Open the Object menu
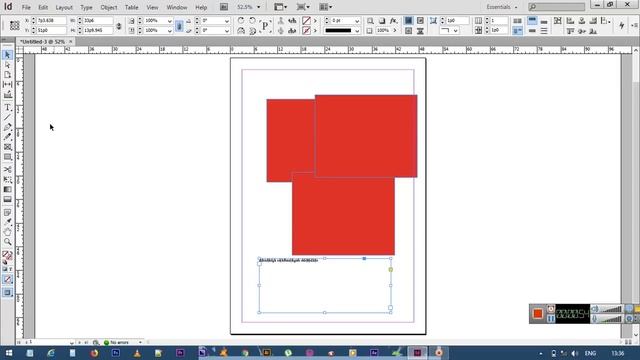The height and width of the screenshot is (360, 640). (x=109, y=7)
